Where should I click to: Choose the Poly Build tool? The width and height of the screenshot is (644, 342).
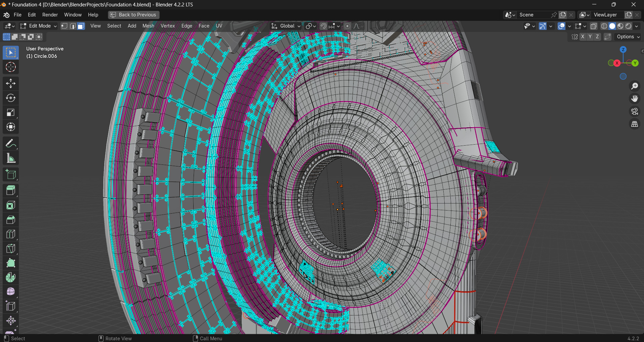click(x=11, y=263)
